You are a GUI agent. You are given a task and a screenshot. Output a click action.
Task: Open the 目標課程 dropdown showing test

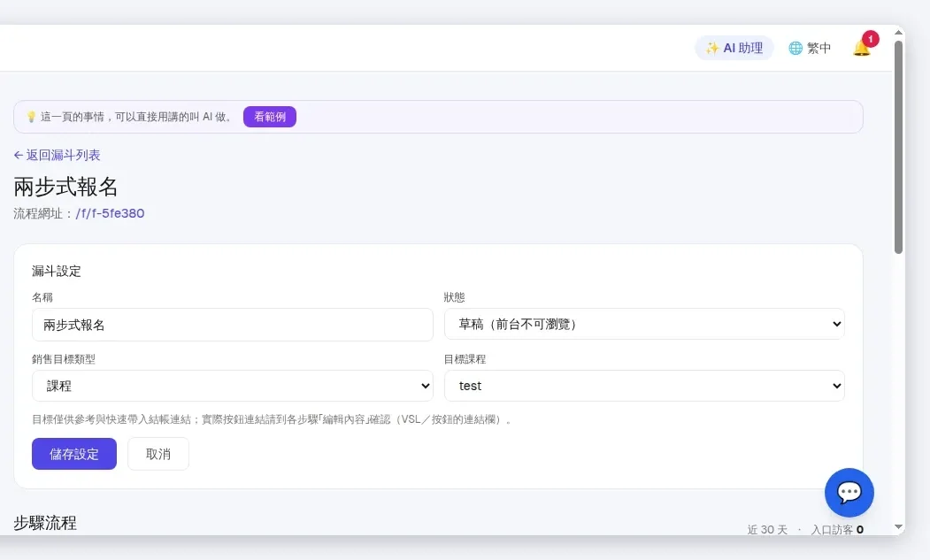point(644,386)
